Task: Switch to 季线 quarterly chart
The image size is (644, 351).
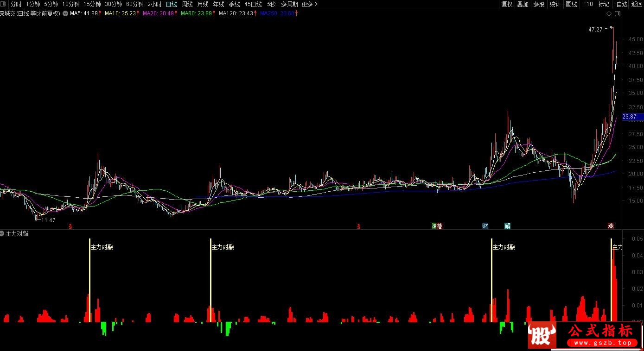Action: click(235, 4)
